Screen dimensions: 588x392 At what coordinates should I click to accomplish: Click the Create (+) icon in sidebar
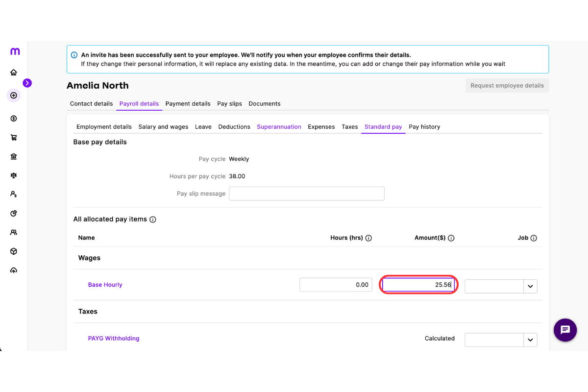point(14,96)
